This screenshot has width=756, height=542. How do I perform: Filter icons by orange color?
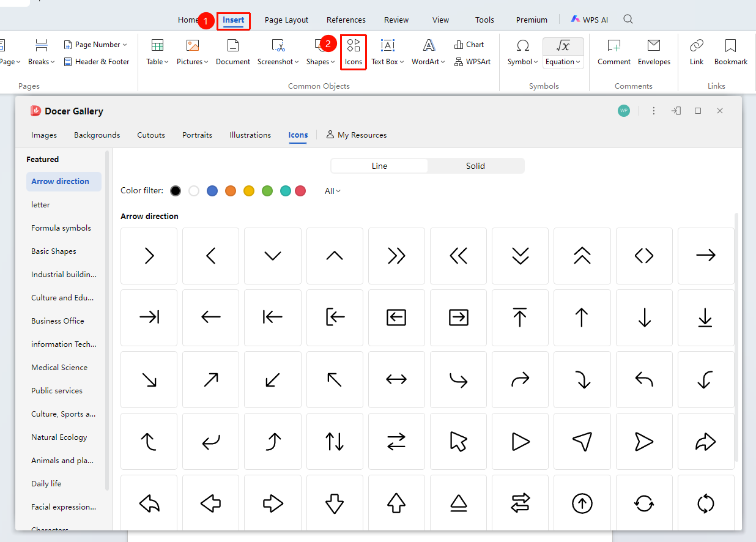coord(231,191)
